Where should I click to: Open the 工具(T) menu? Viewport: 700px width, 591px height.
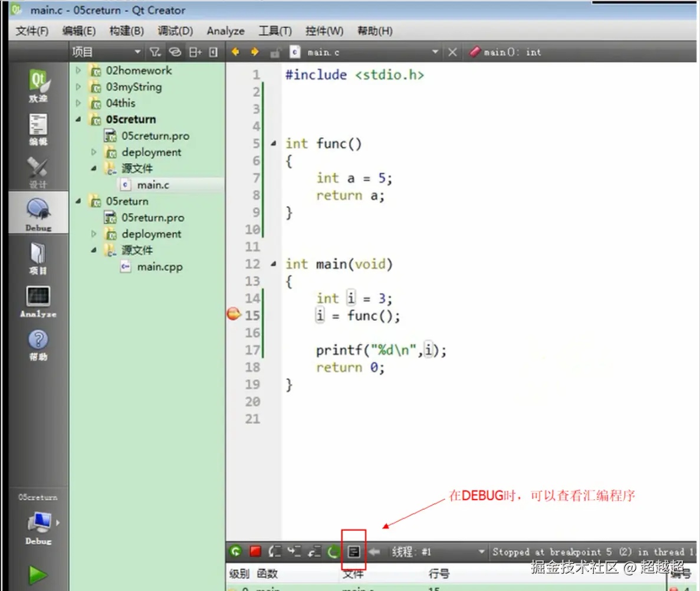[275, 31]
